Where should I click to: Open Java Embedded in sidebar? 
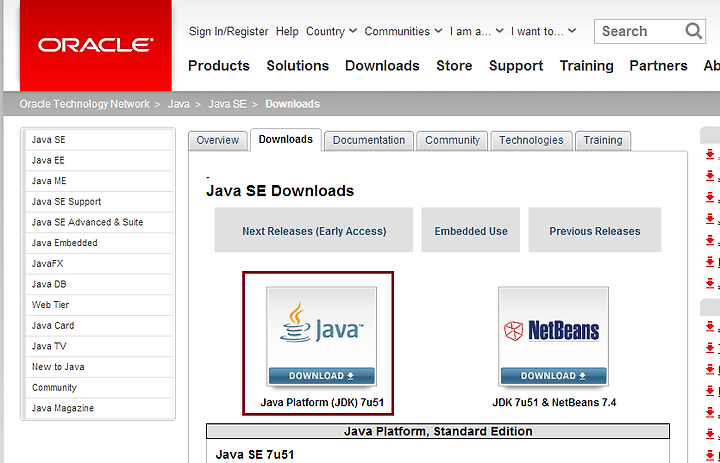98,243
